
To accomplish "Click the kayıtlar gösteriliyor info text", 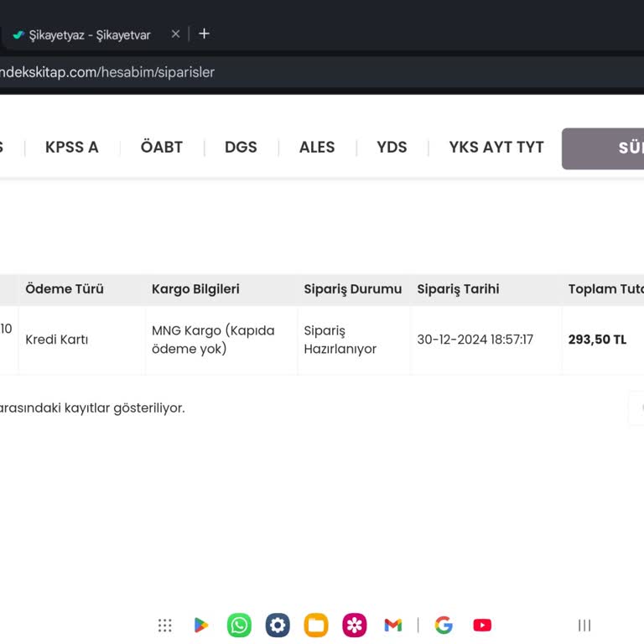I will click(92, 408).
